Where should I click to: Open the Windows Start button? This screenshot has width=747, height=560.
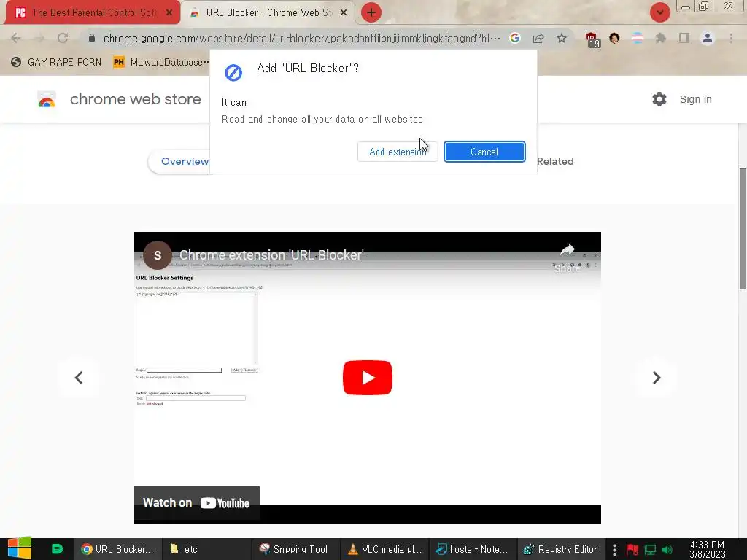(x=19, y=548)
